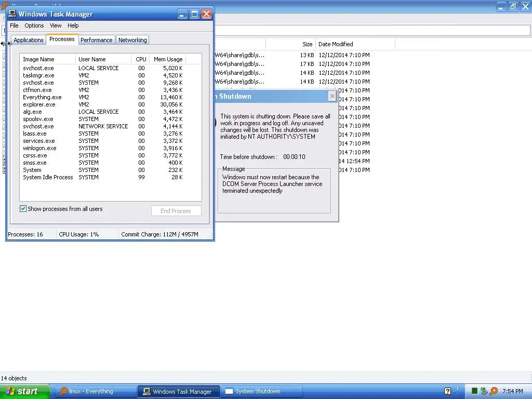The image size is (532, 399).
Task: Toggle Show processes from all users checkbox
Action: point(23,209)
